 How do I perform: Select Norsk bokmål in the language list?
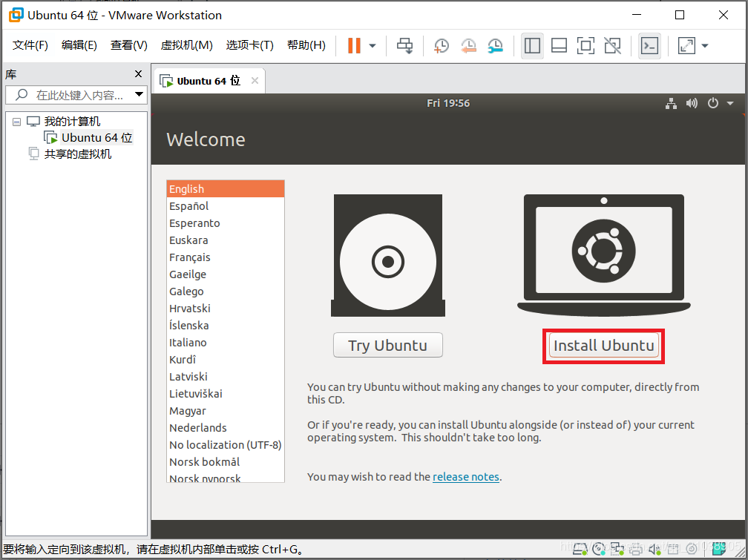pos(225,462)
